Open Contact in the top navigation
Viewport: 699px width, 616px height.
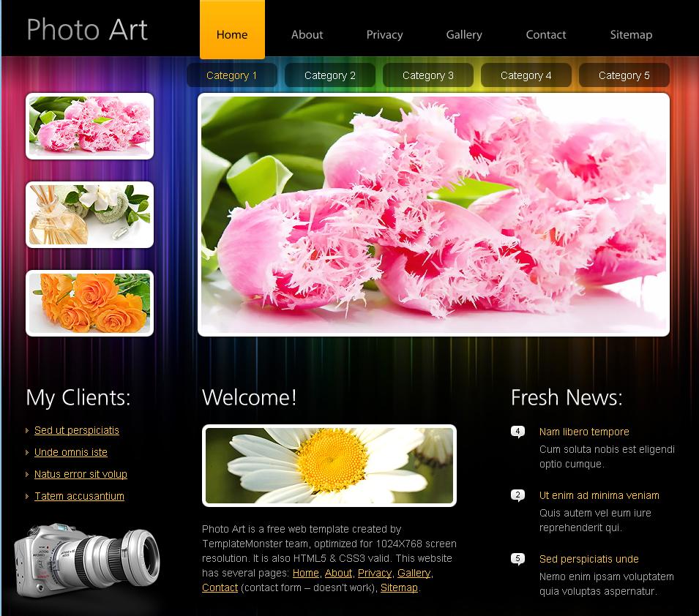tap(545, 35)
